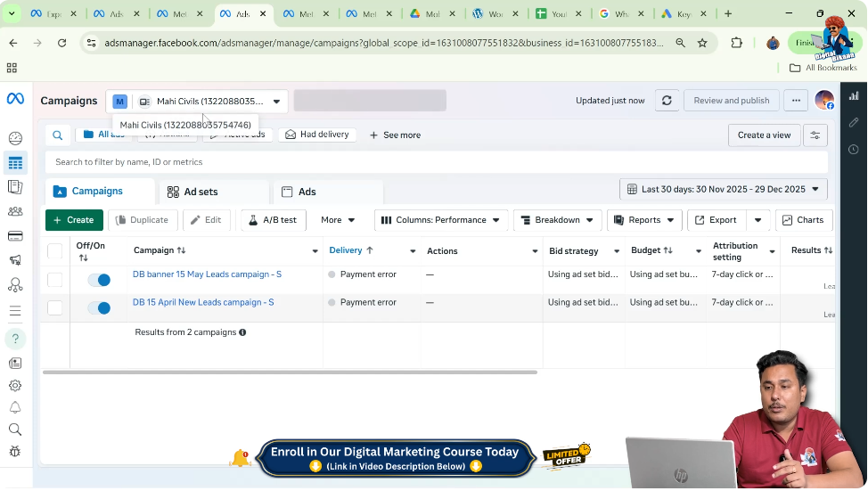The image size is (868, 491).
Task: Open the Bid strategy column dropdown arrow
Action: (616, 251)
